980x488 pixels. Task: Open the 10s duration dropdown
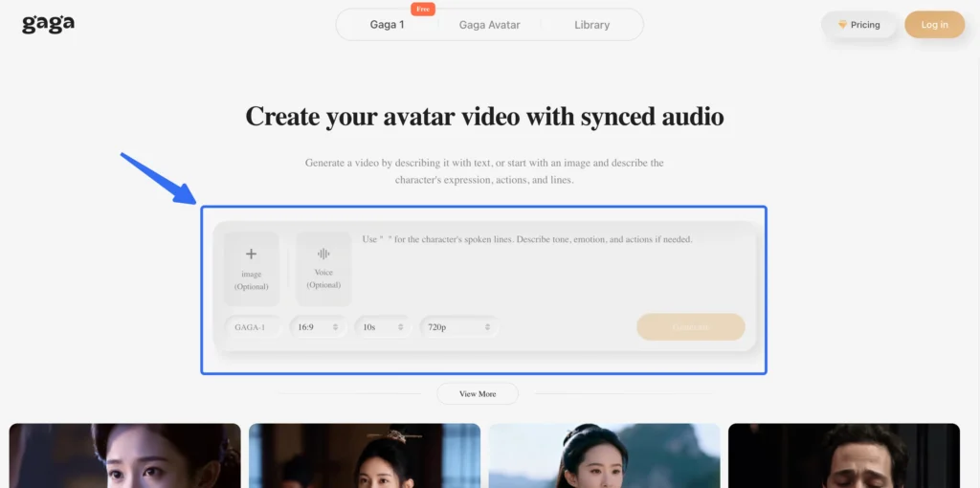point(383,327)
